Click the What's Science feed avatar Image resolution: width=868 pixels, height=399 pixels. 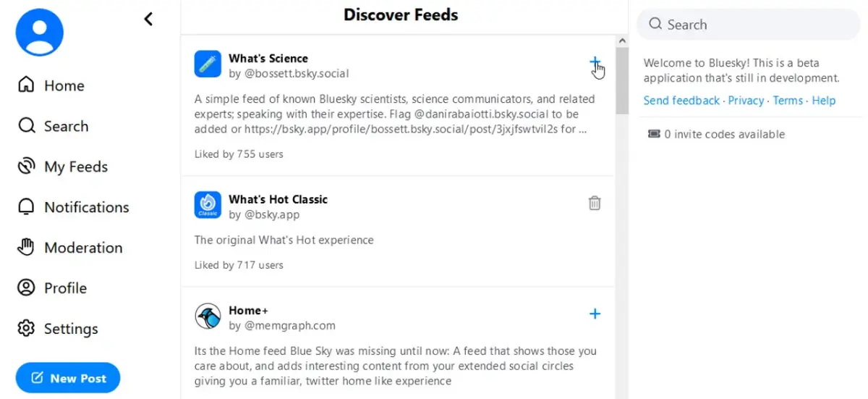click(x=208, y=64)
